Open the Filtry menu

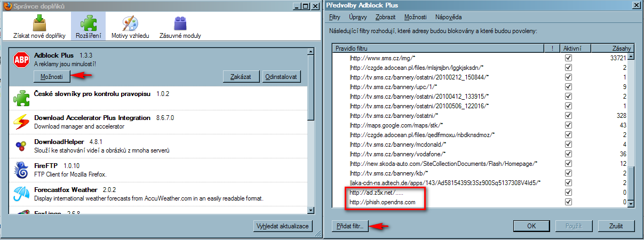pos(335,17)
